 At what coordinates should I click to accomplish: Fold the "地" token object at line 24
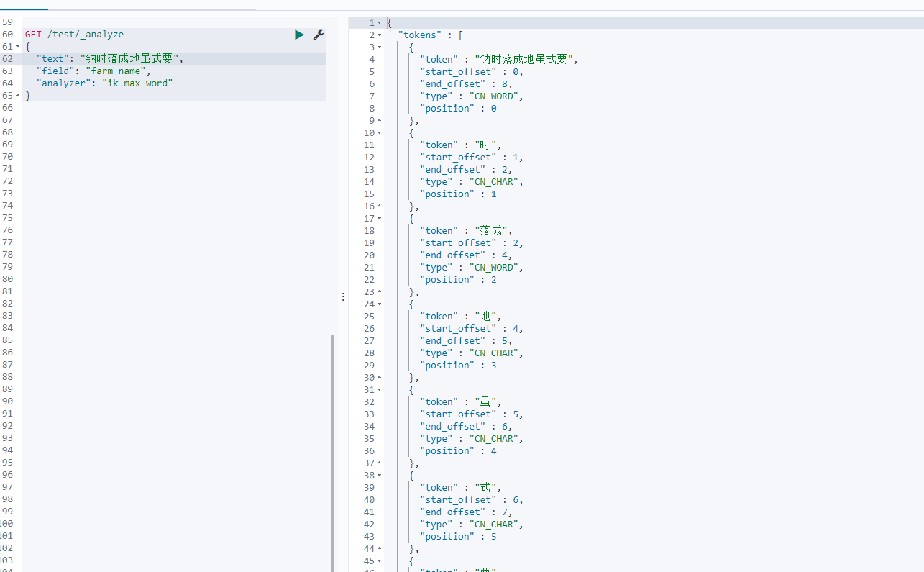tap(380, 304)
